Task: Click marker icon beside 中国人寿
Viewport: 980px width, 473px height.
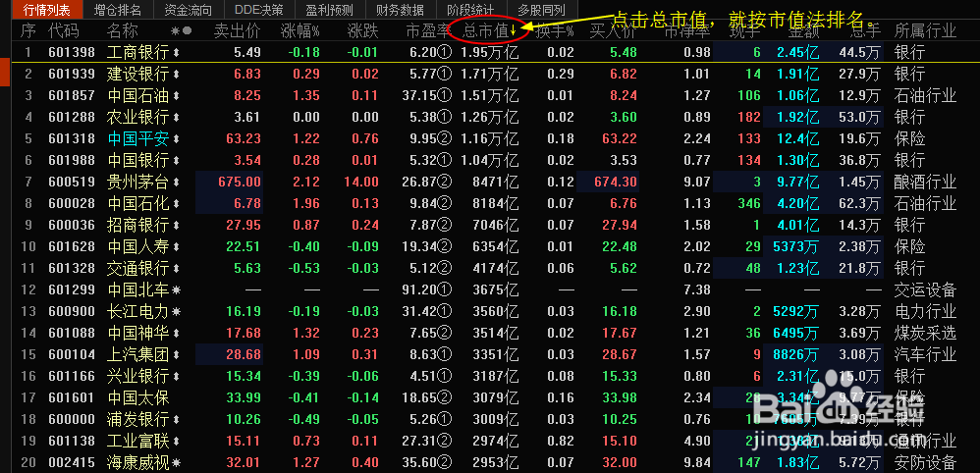Action: (176, 247)
